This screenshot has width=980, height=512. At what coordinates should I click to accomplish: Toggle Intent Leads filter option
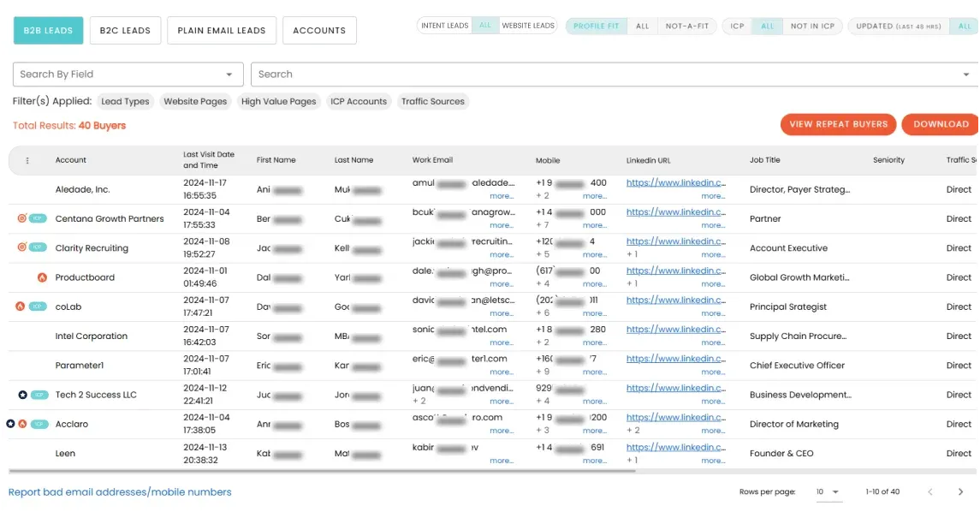click(x=445, y=26)
